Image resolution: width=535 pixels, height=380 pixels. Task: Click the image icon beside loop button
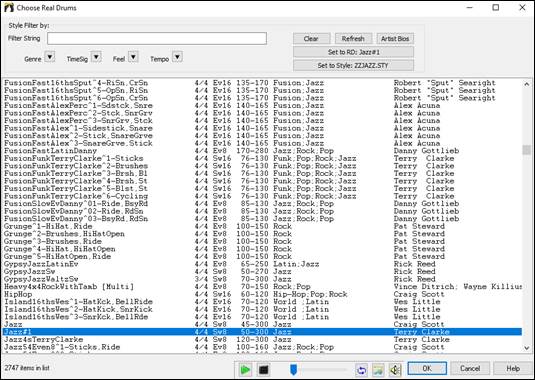[378, 369]
